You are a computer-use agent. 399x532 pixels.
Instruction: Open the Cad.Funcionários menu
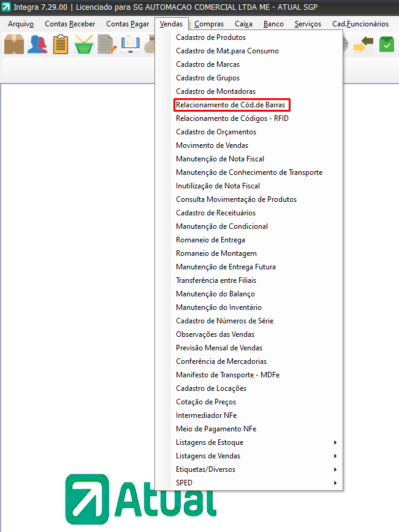(360, 24)
